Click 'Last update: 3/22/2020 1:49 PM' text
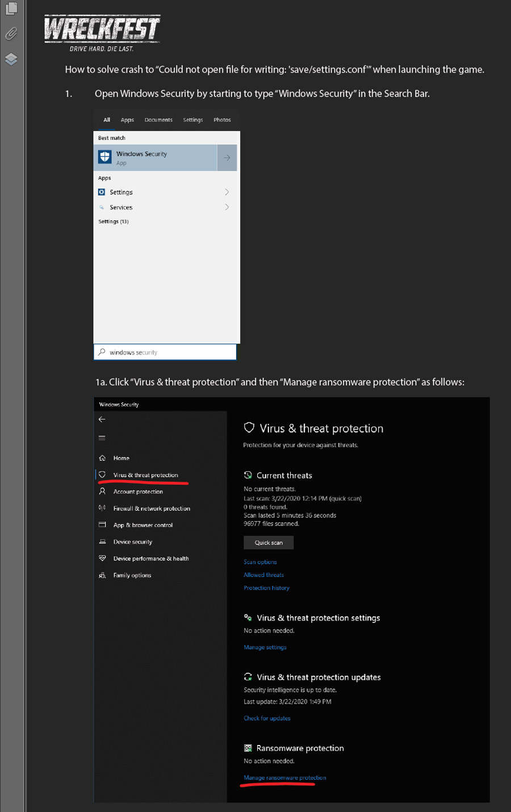Image resolution: width=511 pixels, height=812 pixels. point(287,702)
